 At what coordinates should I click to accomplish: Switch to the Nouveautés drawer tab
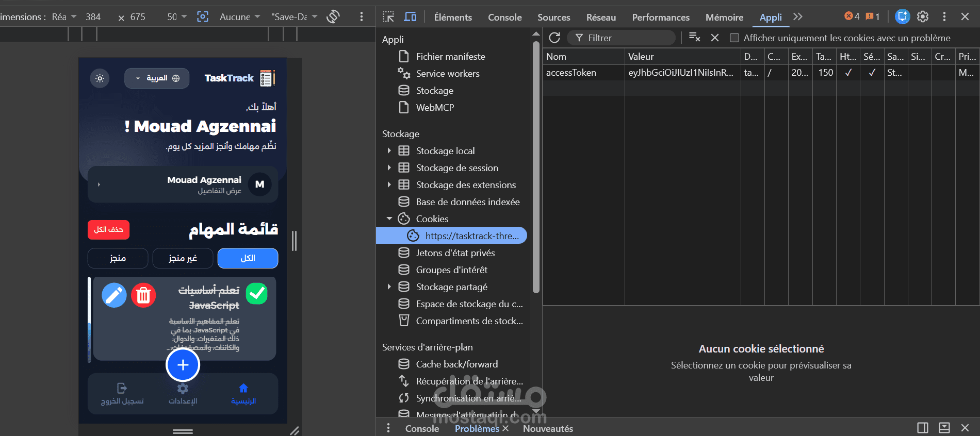(x=548, y=429)
